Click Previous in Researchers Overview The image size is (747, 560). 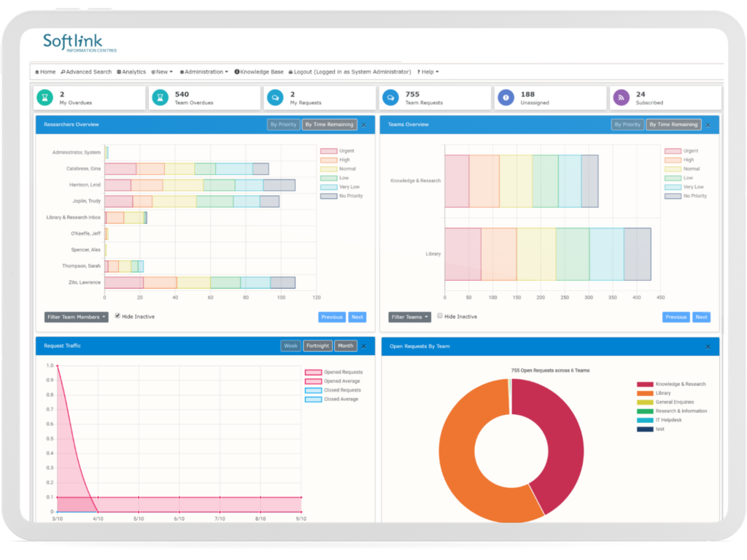(332, 317)
